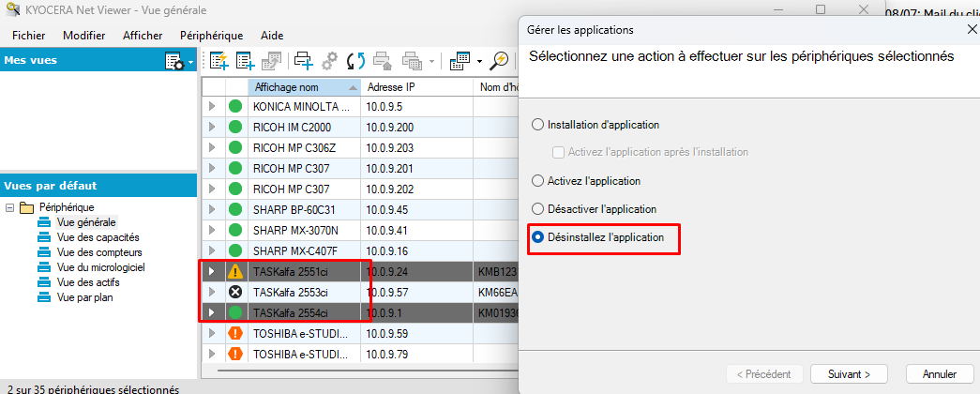Expand row arrow for IP 10.0.9.201
Screen dimensions: 980x394
[x=212, y=168]
